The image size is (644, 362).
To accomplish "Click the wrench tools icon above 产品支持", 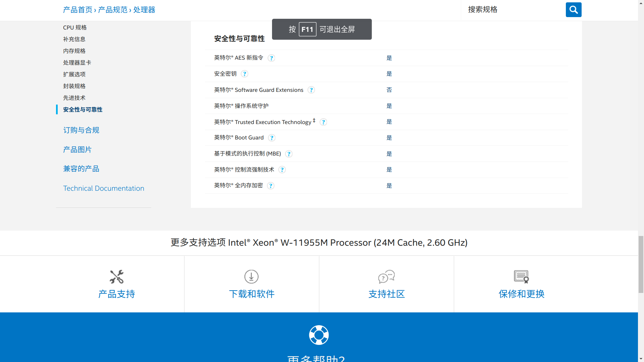I will coord(117,277).
